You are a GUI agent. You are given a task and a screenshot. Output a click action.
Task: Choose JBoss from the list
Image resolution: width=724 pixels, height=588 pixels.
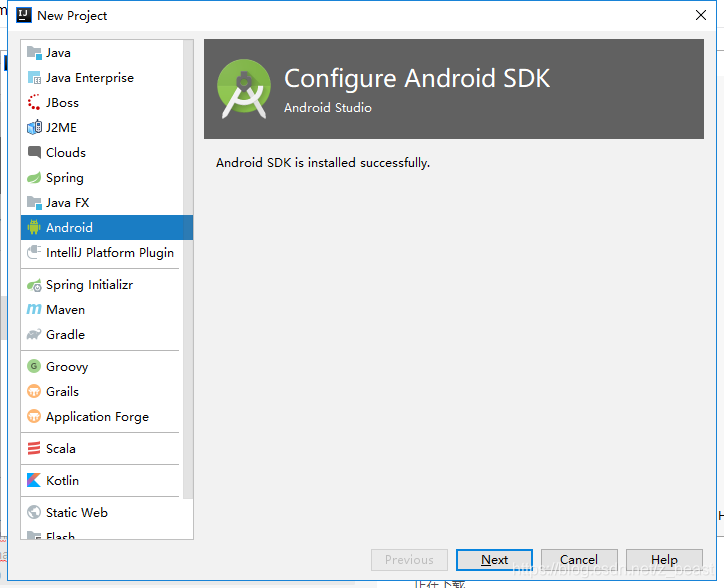(x=102, y=103)
